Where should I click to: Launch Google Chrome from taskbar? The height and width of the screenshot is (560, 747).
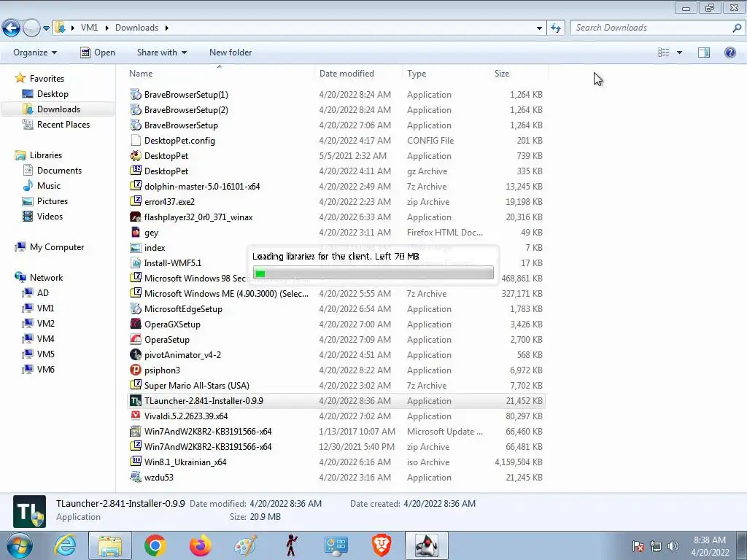pos(155,545)
